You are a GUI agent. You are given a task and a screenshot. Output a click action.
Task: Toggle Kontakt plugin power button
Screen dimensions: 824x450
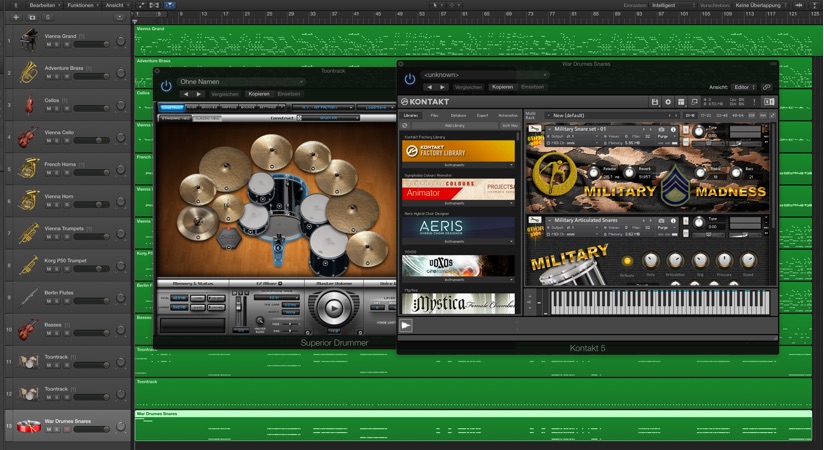point(410,79)
